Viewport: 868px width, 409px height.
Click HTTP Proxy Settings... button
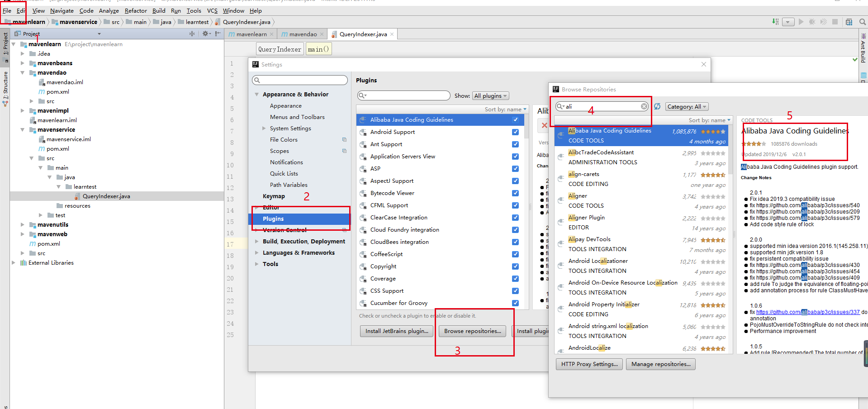[x=589, y=364]
